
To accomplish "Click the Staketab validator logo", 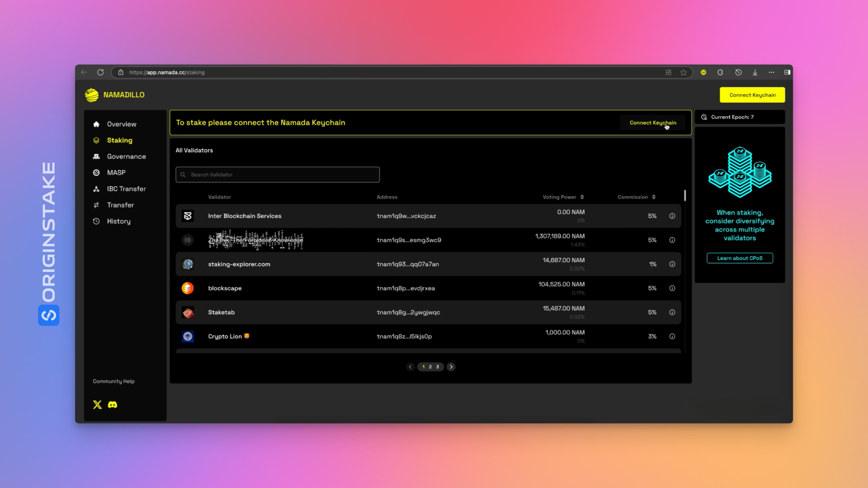I will coord(188,312).
